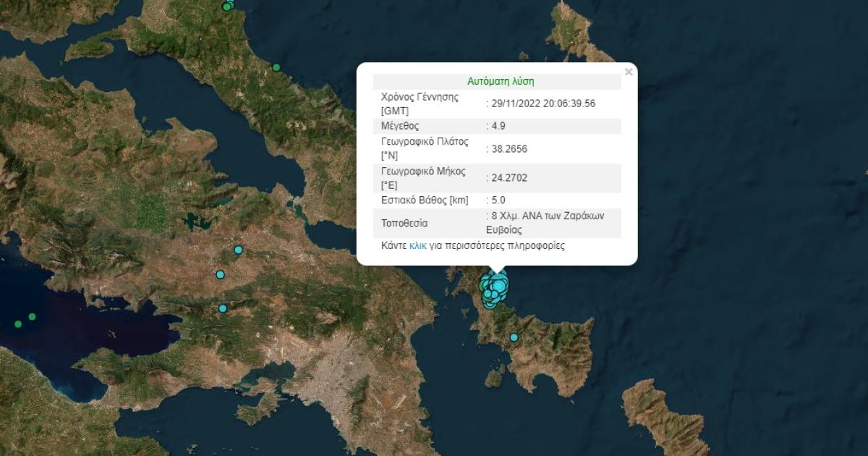This screenshot has height=456, width=868.
Task: Select the right green marker in the western gulf
Action: coord(32,316)
